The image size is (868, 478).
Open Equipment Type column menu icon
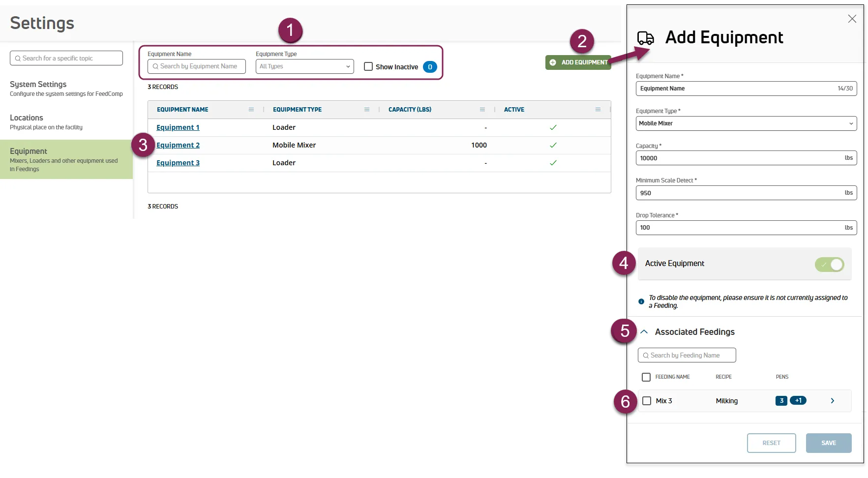[367, 110]
